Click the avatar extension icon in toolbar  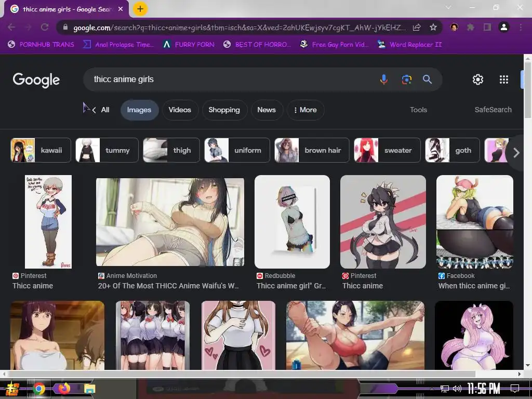click(x=454, y=27)
